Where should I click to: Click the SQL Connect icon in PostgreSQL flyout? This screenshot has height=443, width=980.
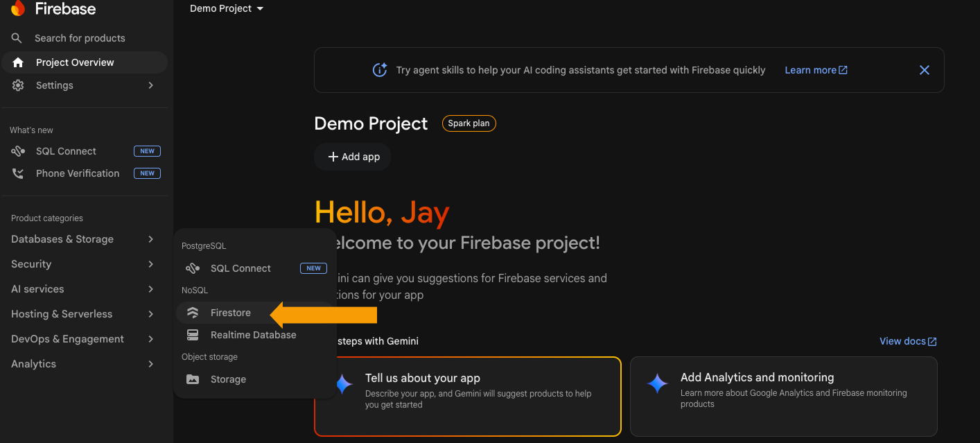(x=193, y=268)
